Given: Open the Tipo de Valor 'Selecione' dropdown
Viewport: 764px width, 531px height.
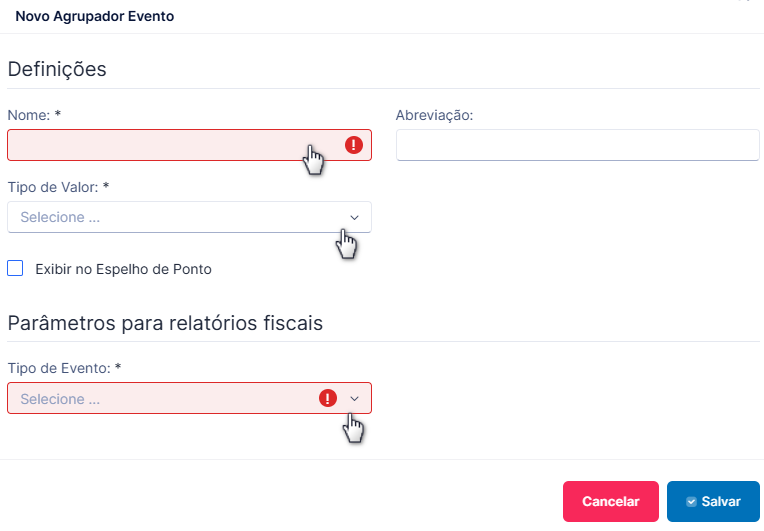Looking at the screenshot, I should pos(190,217).
